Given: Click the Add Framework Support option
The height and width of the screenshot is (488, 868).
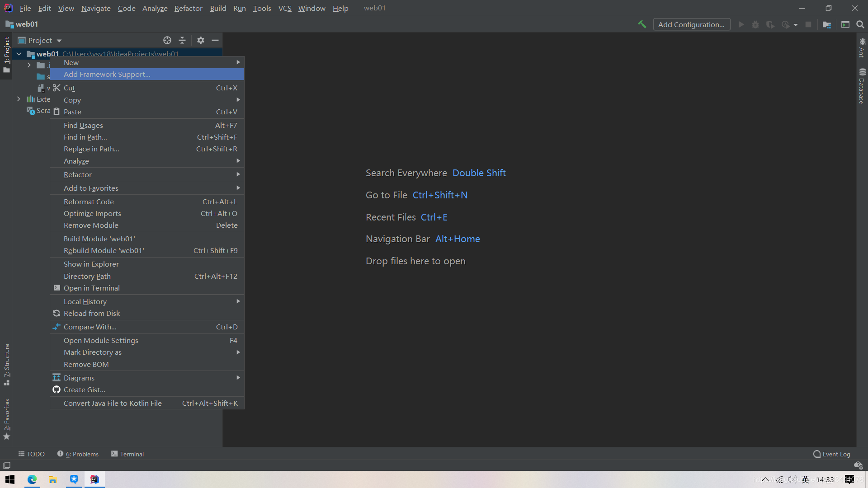Looking at the screenshot, I should 106,74.
